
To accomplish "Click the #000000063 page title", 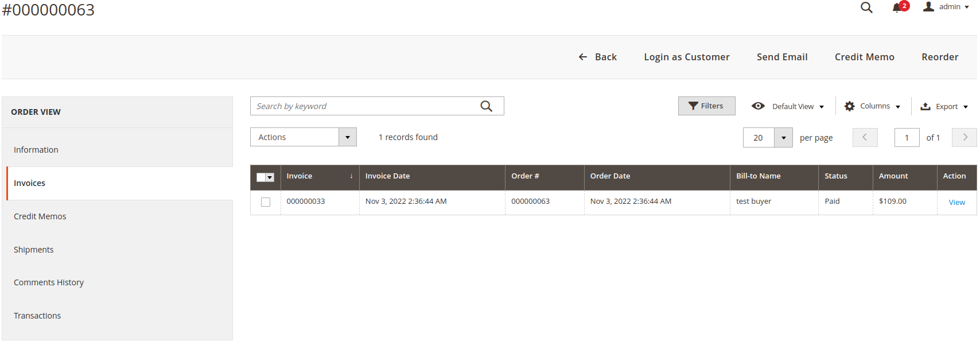I will pos(48,10).
